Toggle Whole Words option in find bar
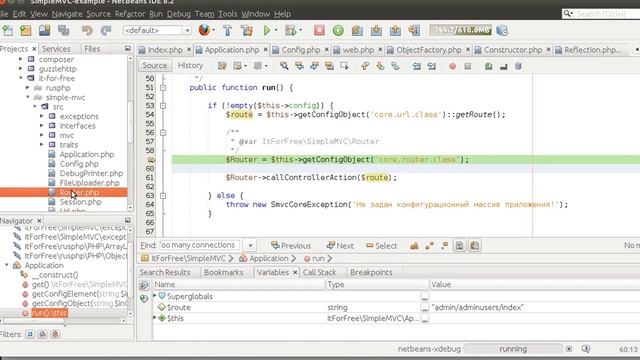Image resolution: width=640 pixels, height=360 pixels. pos(429,245)
